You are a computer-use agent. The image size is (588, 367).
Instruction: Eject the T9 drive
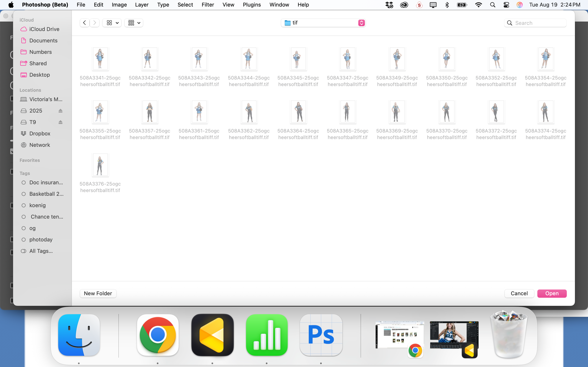[x=60, y=122]
